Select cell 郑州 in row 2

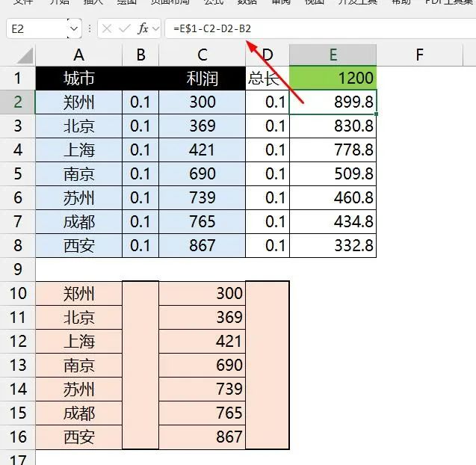click(x=79, y=102)
